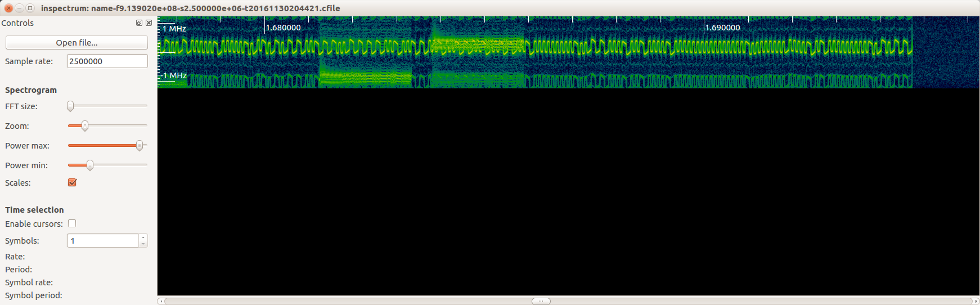The image size is (980, 305).
Task: Click the Period label
Action: (x=19, y=270)
